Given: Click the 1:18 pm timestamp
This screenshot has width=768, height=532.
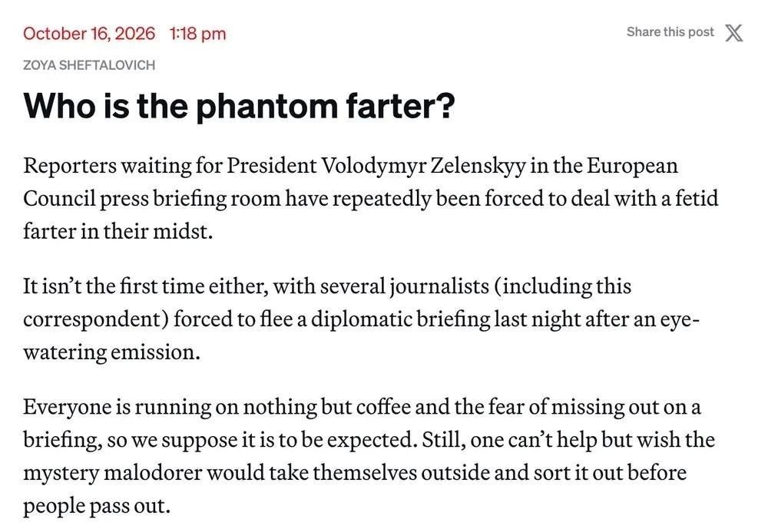Looking at the screenshot, I should [x=197, y=33].
